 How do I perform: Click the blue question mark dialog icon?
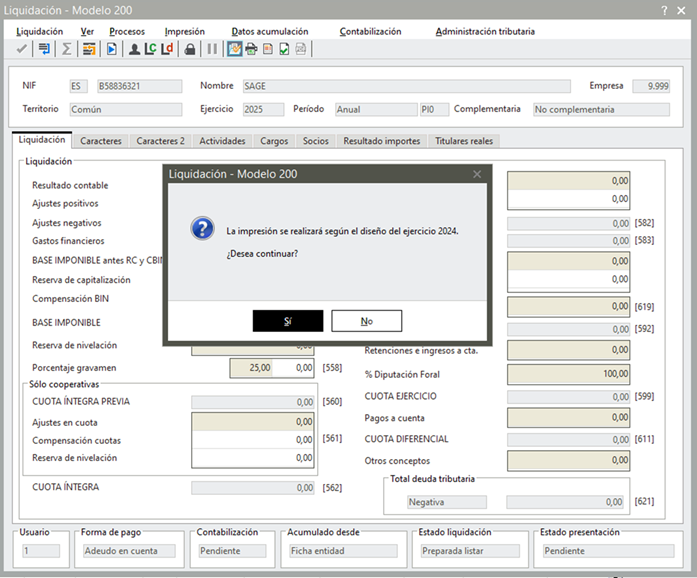(x=203, y=229)
